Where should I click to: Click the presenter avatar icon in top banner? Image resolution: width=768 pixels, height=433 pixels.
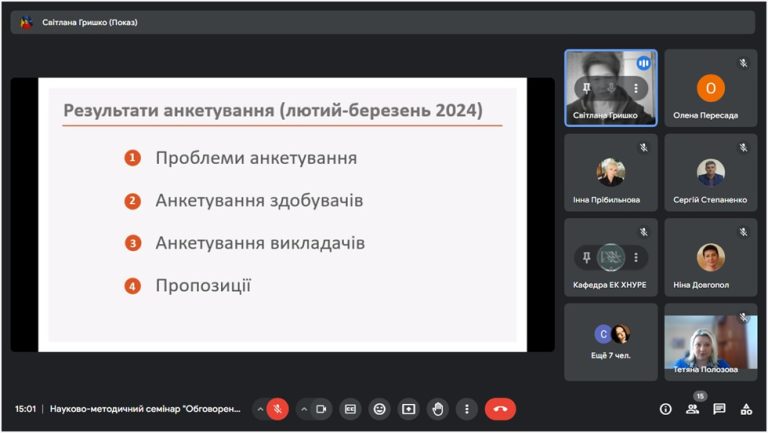(x=26, y=22)
